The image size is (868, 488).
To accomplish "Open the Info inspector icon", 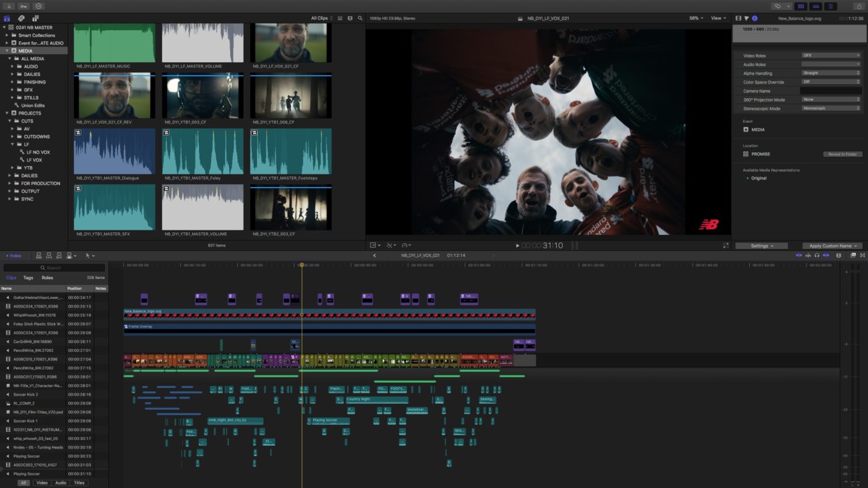I will [754, 18].
